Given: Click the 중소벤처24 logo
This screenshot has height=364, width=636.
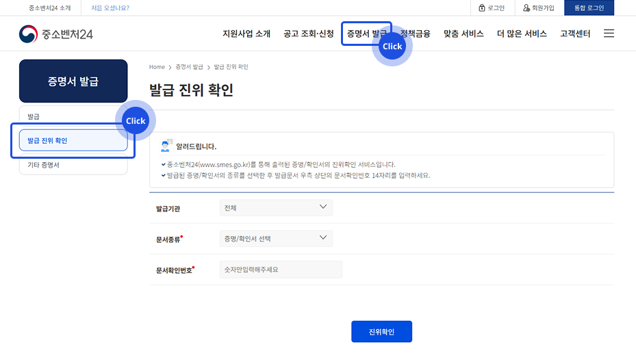Looking at the screenshot, I should point(55,34).
